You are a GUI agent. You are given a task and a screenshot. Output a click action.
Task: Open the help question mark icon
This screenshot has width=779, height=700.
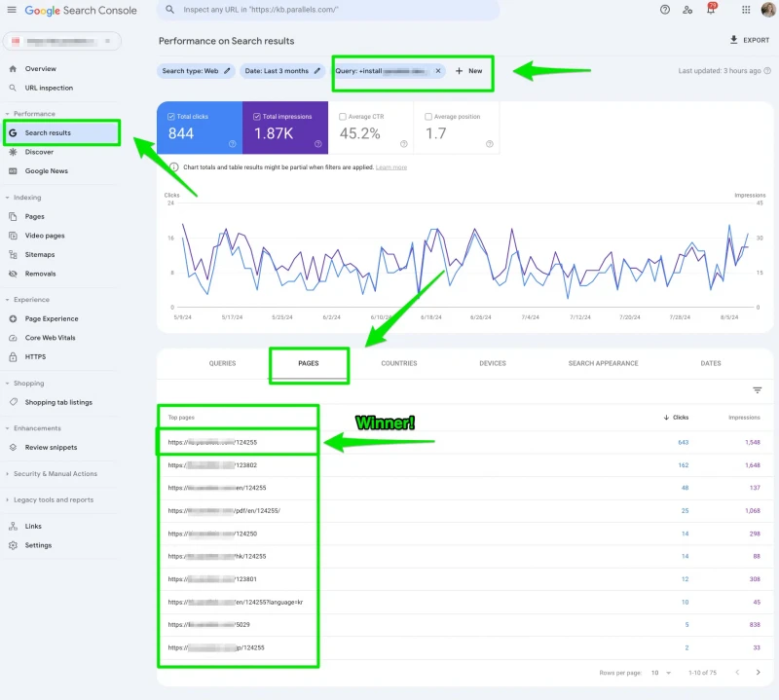[665, 10]
